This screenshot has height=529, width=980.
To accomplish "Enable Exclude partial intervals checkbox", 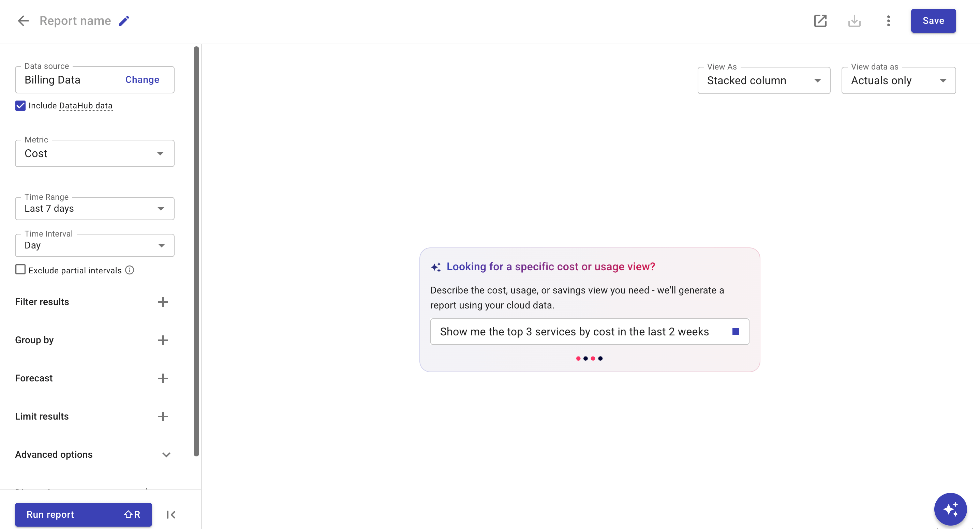I will 20,270.
